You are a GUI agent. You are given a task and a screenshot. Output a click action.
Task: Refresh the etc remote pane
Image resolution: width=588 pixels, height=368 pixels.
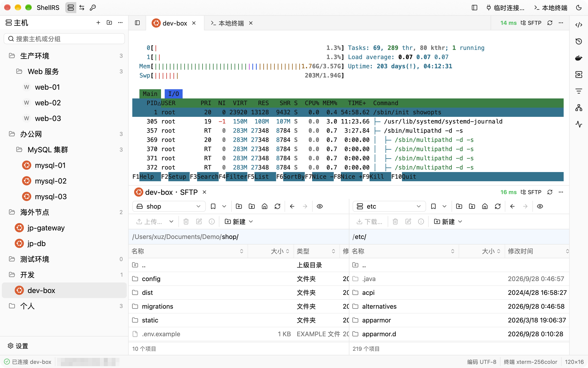tap(498, 206)
